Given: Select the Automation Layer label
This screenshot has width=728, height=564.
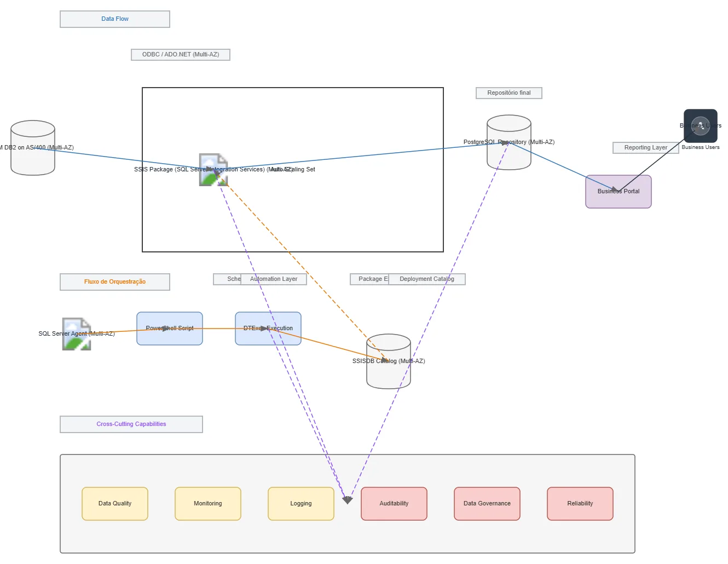Looking at the screenshot, I should [x=274, y=279].
